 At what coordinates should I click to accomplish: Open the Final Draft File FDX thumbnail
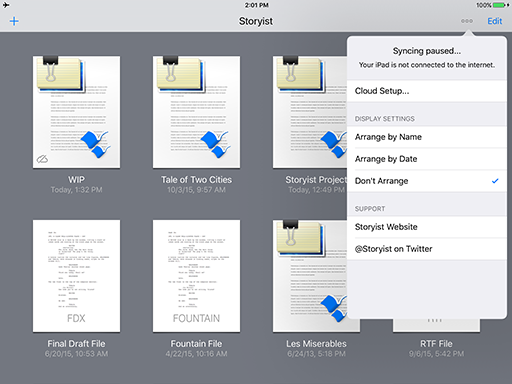pos(76,276)
